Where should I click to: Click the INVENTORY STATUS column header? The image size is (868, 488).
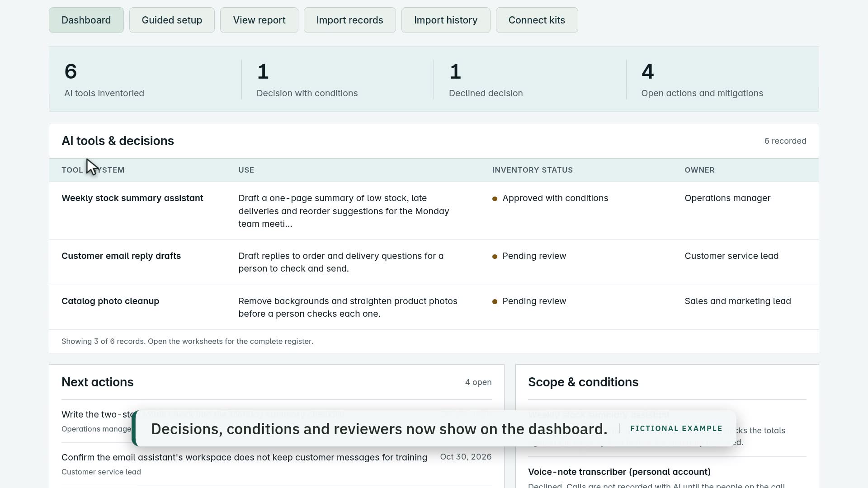point(532,170)
